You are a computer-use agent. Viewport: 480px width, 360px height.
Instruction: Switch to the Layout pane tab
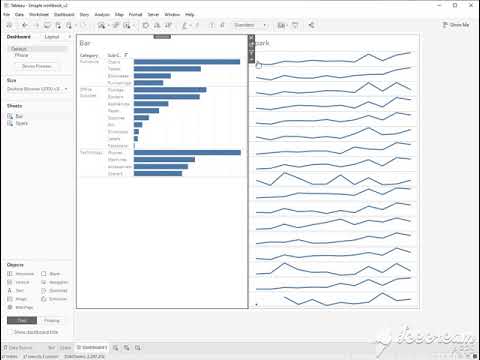pyautogui.click(x=52, y=37)
